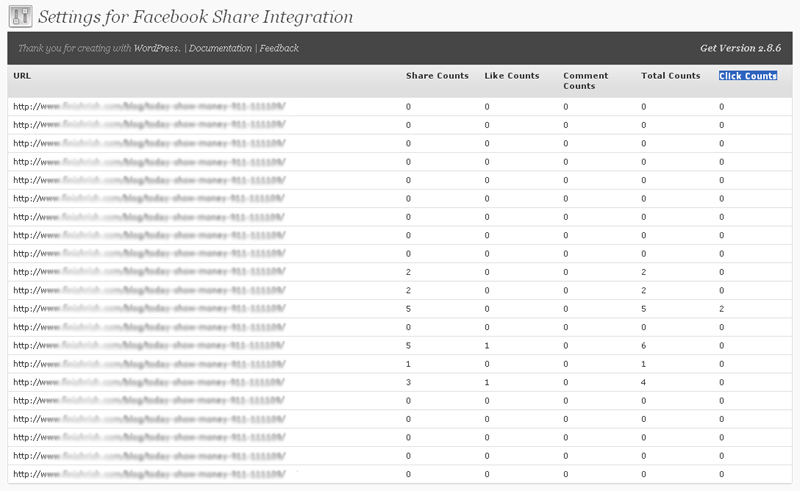Click the highlighted Click Counts header
This screenshot has height=491, width=800.
tap(748, 76)
